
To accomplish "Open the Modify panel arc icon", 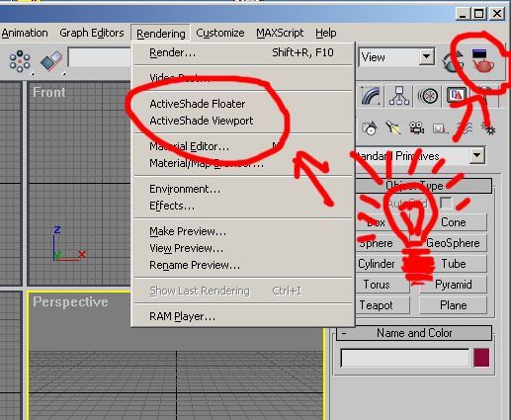I will coord(371,96).
